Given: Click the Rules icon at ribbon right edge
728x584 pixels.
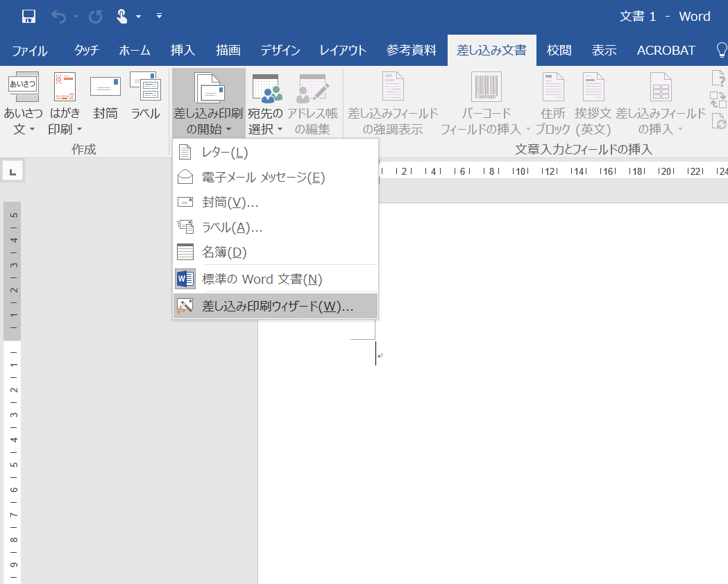Looking at the screenshot, I should pyautogui.click(x=719, y=78).
